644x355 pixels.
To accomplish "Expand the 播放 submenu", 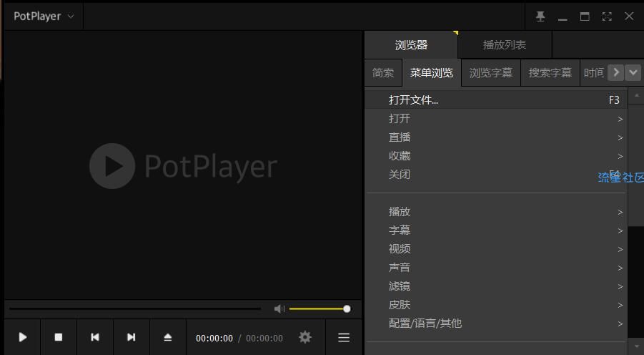I will pos(496,212).
